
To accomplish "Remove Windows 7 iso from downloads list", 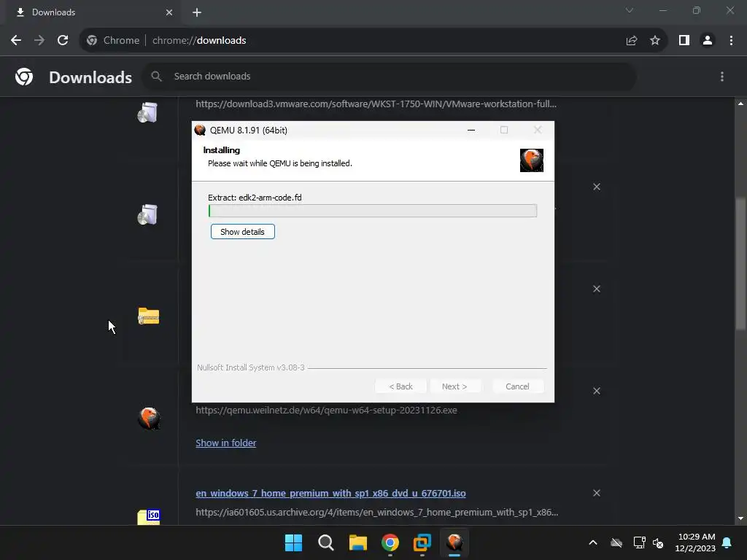I will (597, 493).
